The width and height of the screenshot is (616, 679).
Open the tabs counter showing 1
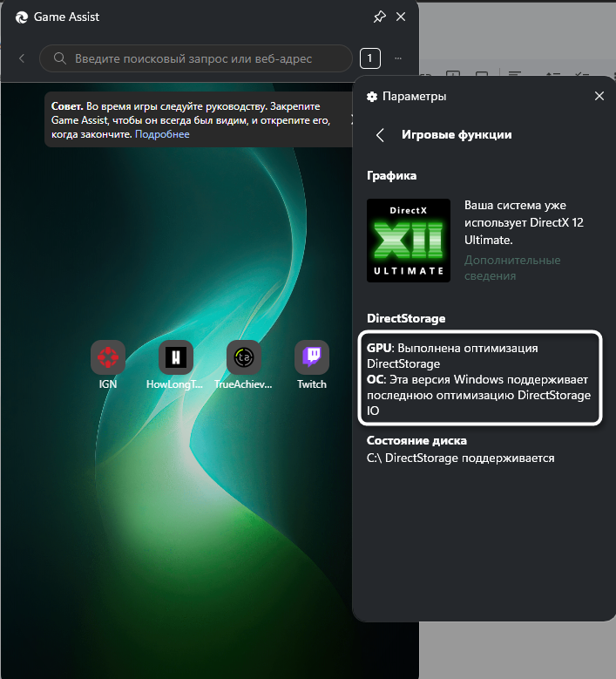(x=370, y=58)
